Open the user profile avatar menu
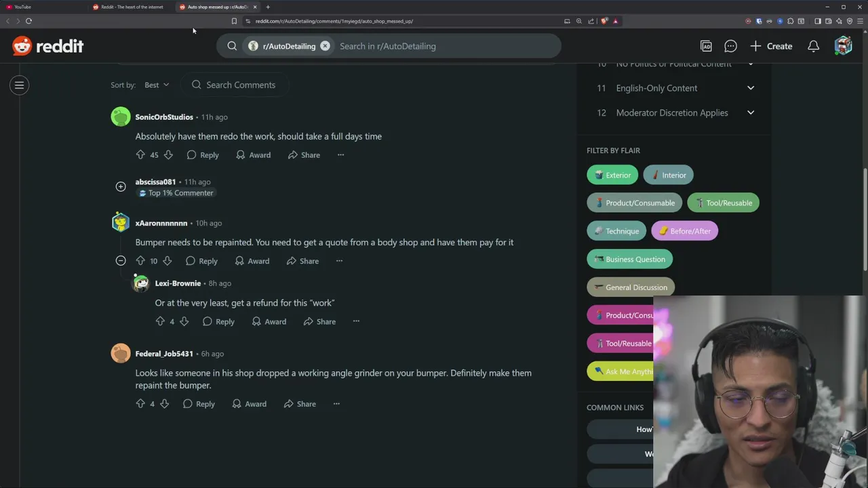This screenshot has height=488, width=868. click(x=843, y=46)
